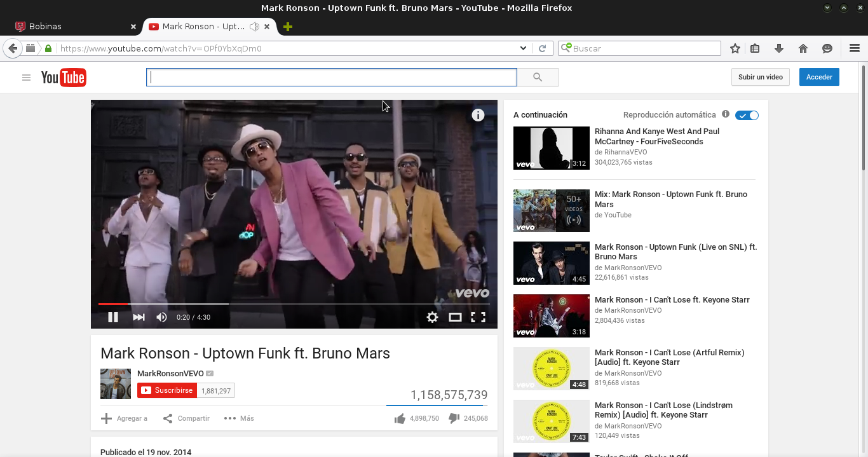This screenshot has height=457, width=868.
Task: Mute the video player volume
Action: pyautogui.click(x=162, y=317)
